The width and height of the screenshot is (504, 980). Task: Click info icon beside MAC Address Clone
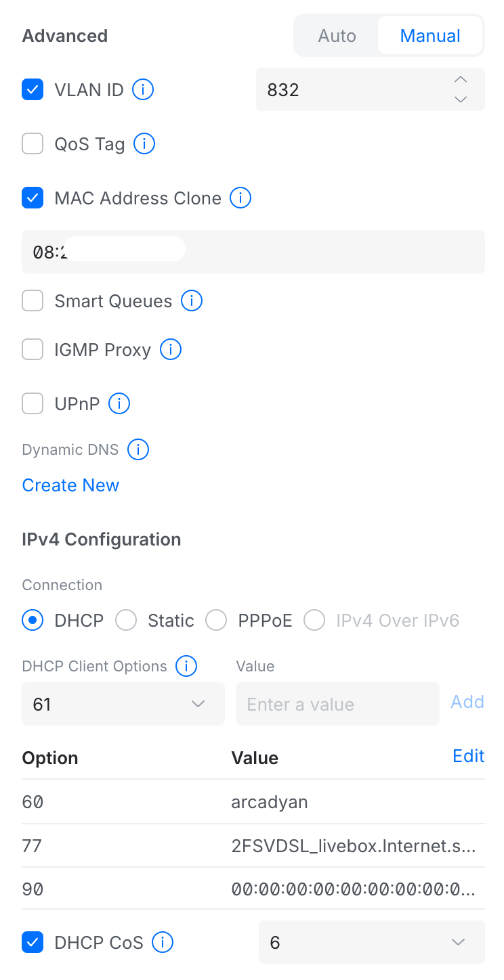click(x=240, y=198)
